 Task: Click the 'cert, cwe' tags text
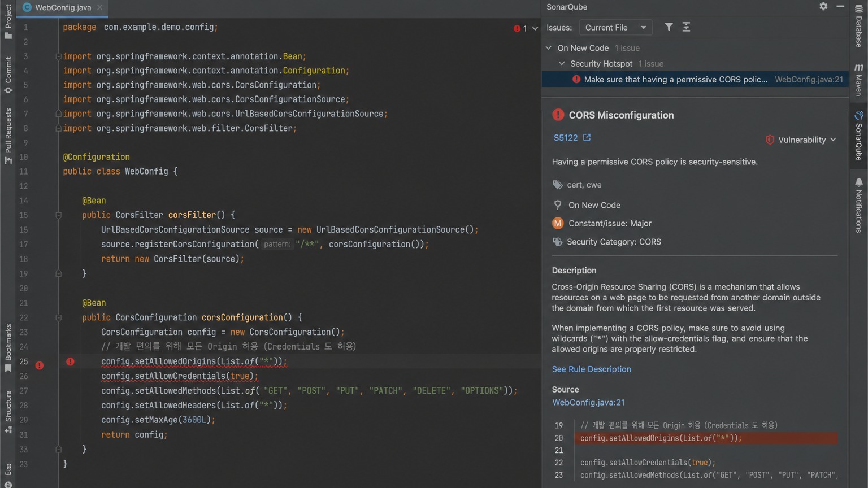pyautogui.click(x=584, y=185)
